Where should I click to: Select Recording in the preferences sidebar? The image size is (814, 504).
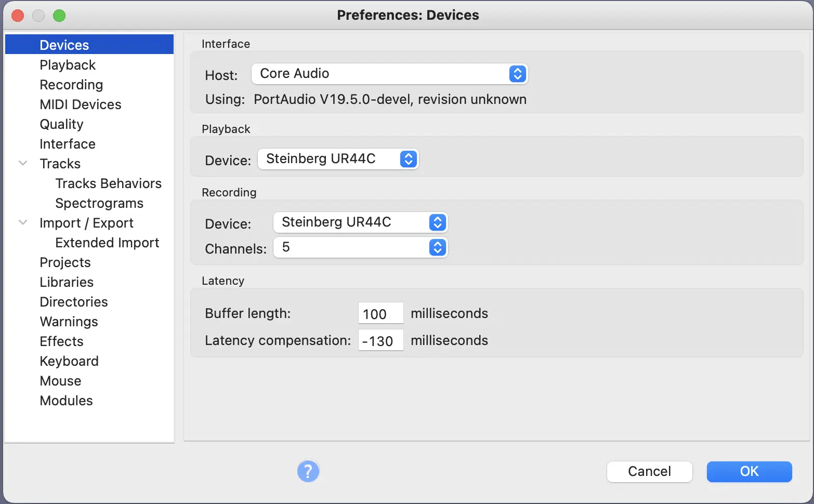[x=71, y=85]
